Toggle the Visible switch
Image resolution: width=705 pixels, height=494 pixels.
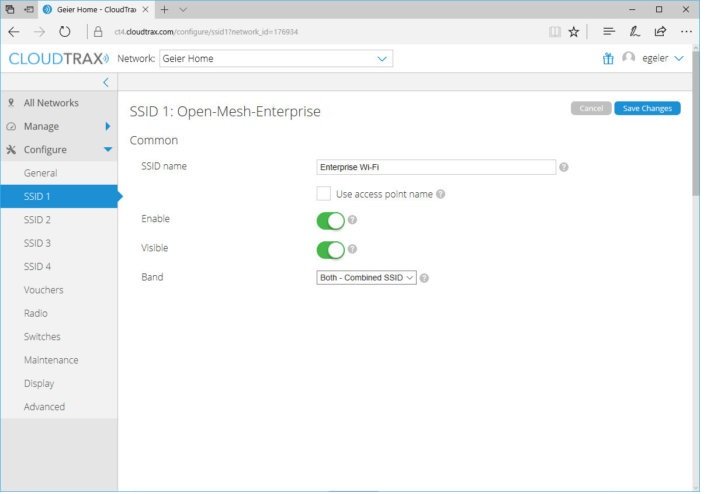[x=330, y=249]
